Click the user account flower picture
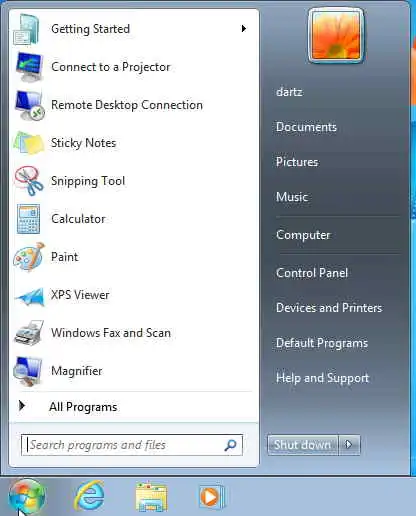Viewport: 416px width, 516px height. coord(336,36)
